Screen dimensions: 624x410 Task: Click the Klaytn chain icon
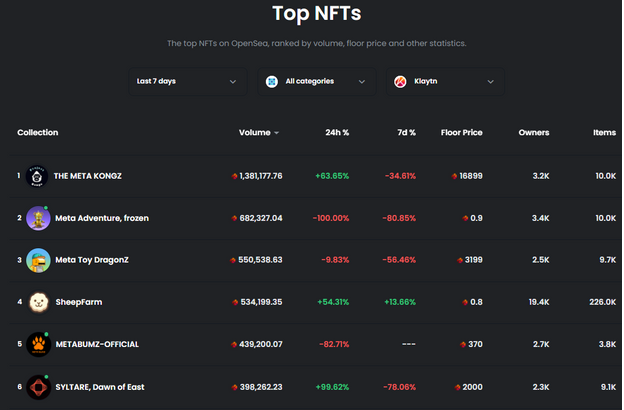400,81
